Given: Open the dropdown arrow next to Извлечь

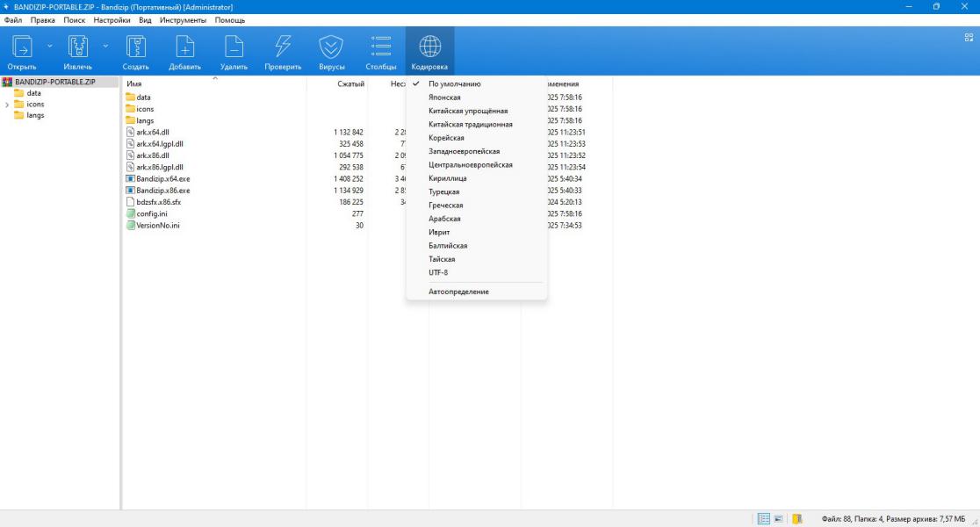Looking at the screenshot, I should pos(105,47).
